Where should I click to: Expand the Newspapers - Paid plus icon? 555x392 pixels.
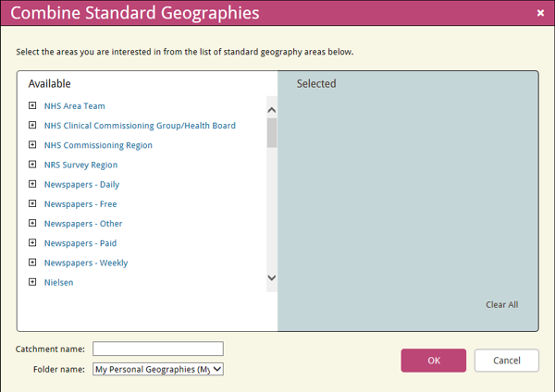point(32,243)
